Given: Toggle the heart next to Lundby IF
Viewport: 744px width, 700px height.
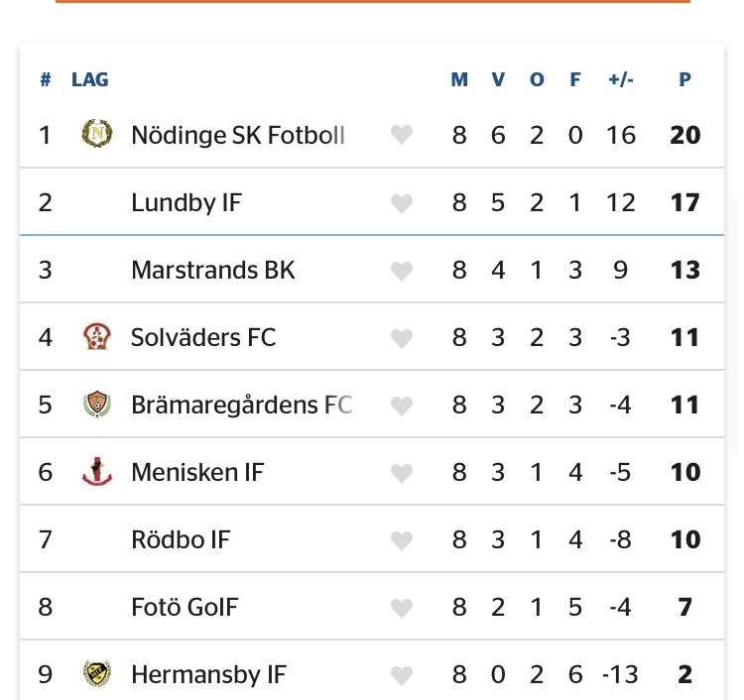Looking at the screenshot, I should (401, 203).
